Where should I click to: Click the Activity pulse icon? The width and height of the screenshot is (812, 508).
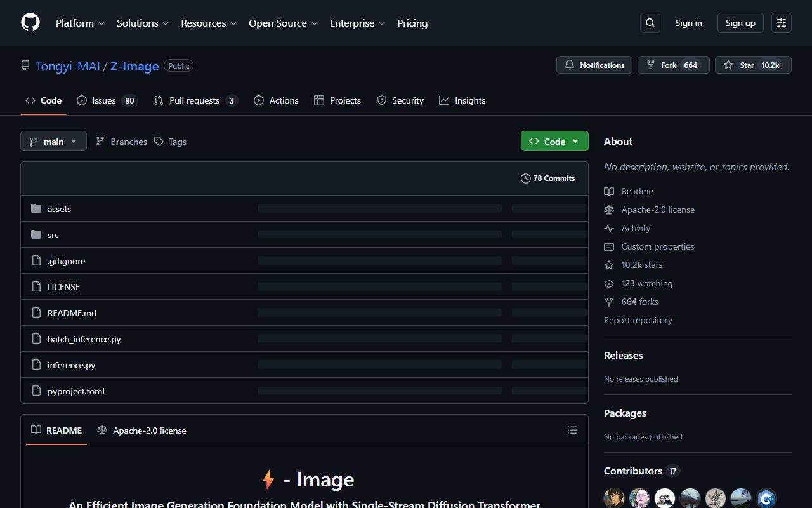tap(609, 228)
